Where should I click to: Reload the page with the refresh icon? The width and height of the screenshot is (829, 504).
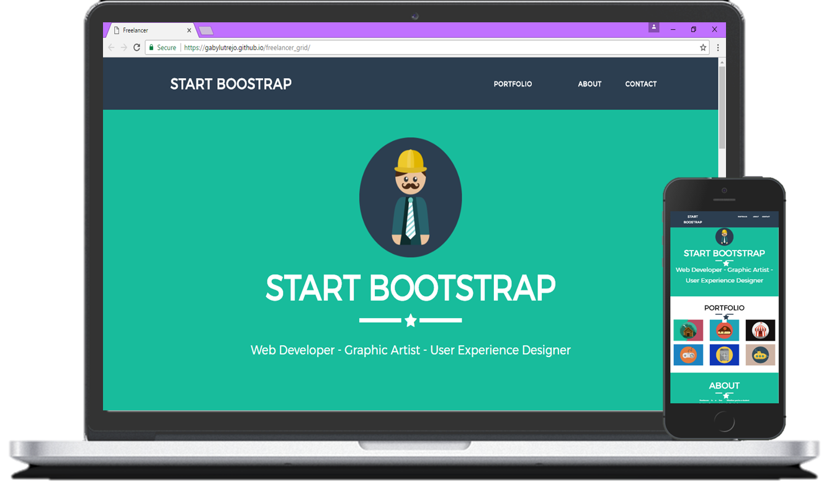[x=137, y=48]
